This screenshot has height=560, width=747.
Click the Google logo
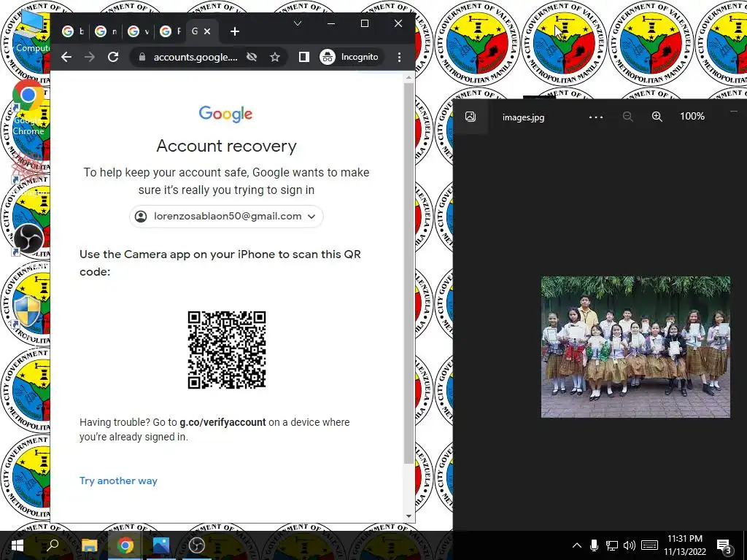pos(226,114)
